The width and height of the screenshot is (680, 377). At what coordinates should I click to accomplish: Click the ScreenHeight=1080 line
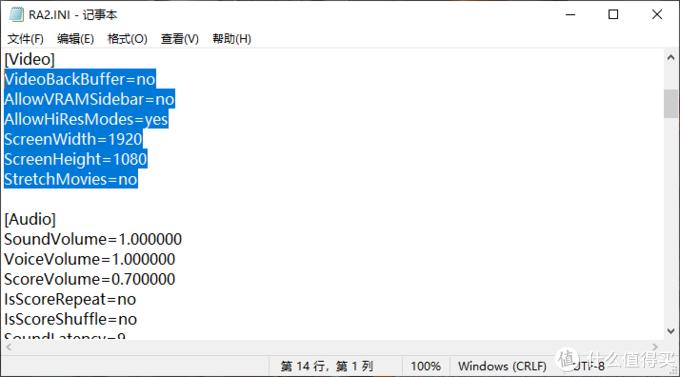(75, 159)
